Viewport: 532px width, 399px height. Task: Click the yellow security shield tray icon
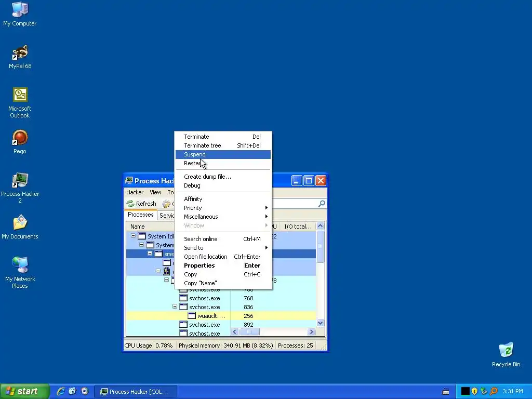(475, 391)
